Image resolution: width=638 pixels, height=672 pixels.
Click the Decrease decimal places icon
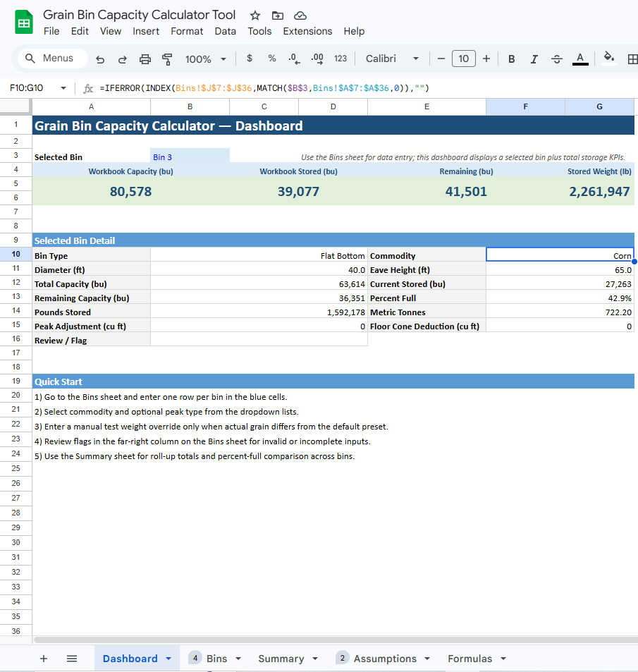pyautogui.click(x=294, y=59)
